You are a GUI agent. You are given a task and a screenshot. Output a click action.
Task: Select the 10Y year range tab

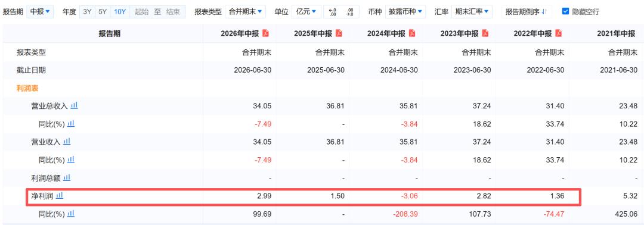(120, 11)
